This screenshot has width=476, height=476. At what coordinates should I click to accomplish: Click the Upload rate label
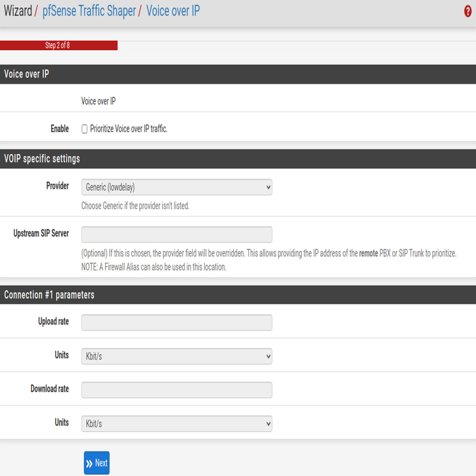pos(53,321)
